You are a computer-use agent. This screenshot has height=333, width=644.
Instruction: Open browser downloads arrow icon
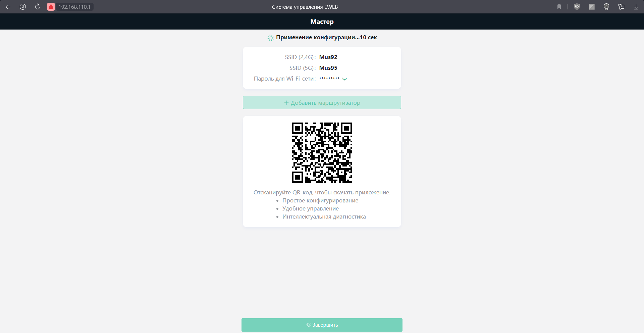tap(636, 7)
